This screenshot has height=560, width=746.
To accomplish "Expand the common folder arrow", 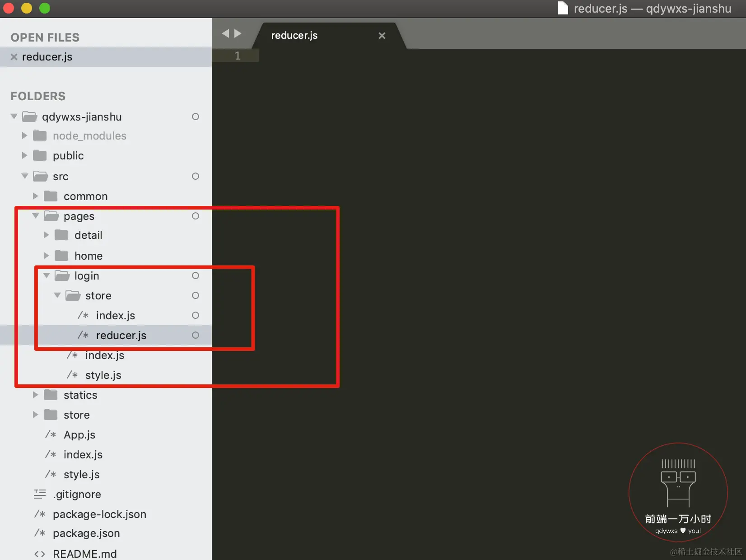I will click(36, 196).
